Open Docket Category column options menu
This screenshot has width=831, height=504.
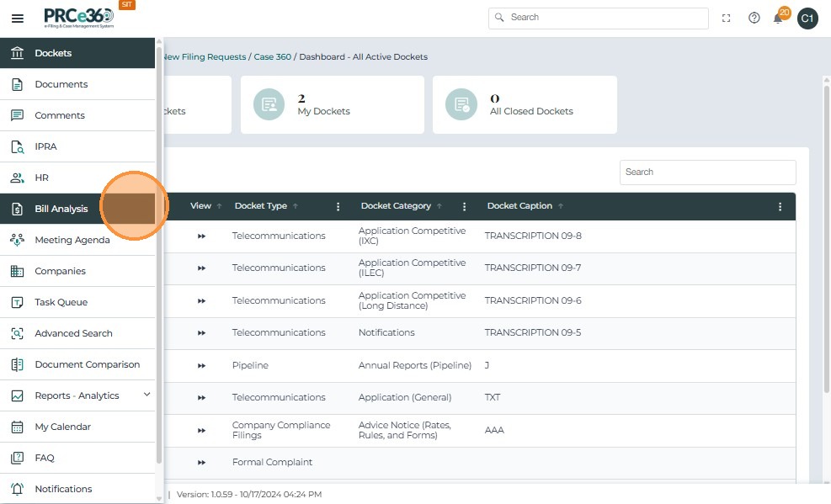pos(464,206)
